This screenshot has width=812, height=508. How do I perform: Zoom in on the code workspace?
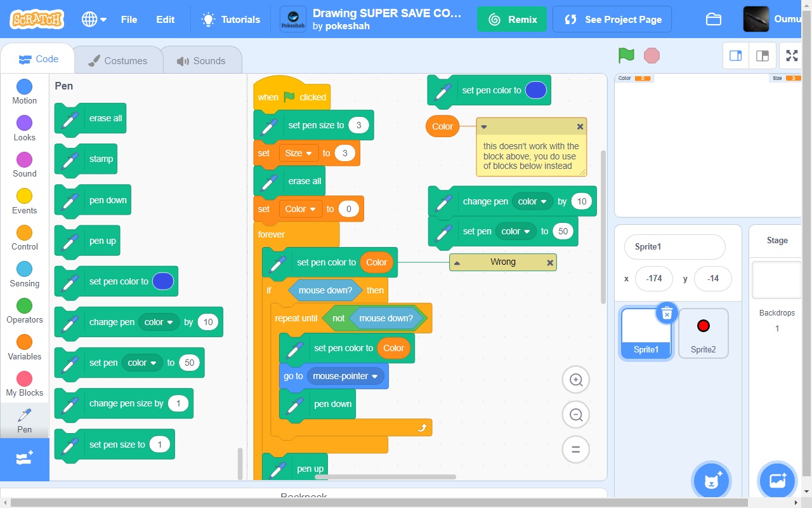tap(575, 379)
